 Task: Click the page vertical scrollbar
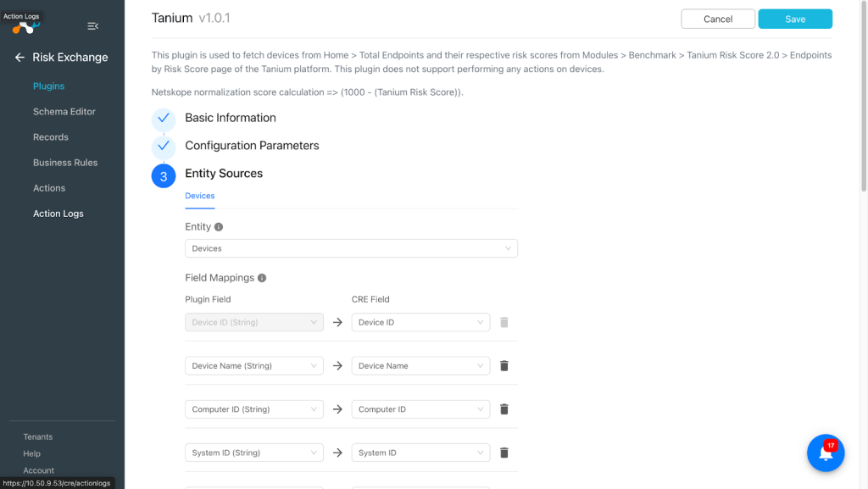point(864,97)
